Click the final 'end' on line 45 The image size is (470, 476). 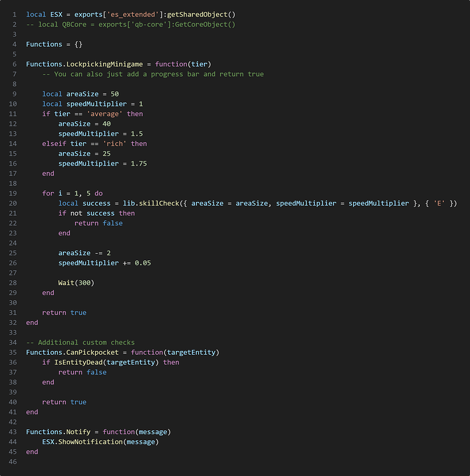coord(32,452)
